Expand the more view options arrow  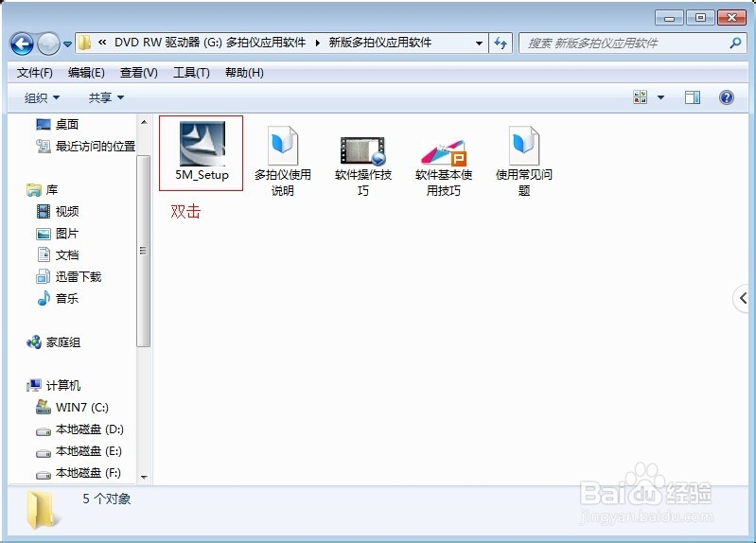pos(660,97)
